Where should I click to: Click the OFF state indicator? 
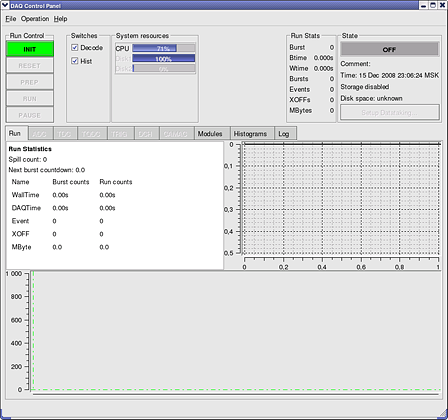tap(390, 49)
